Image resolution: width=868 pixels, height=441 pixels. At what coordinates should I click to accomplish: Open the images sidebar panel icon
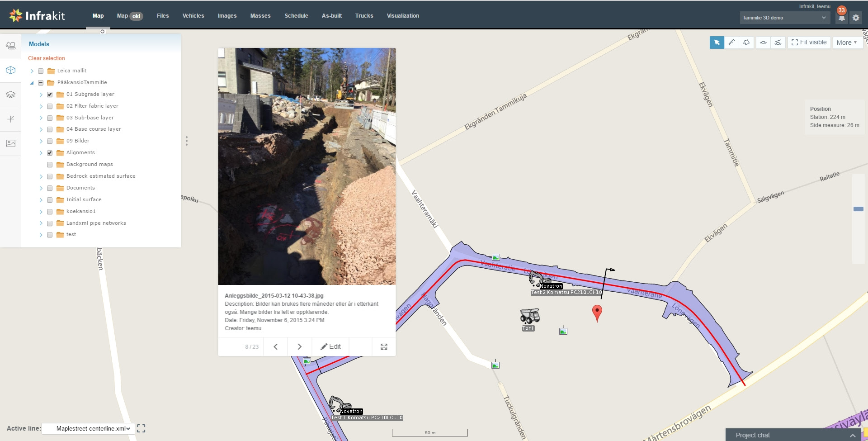(11, 143)
